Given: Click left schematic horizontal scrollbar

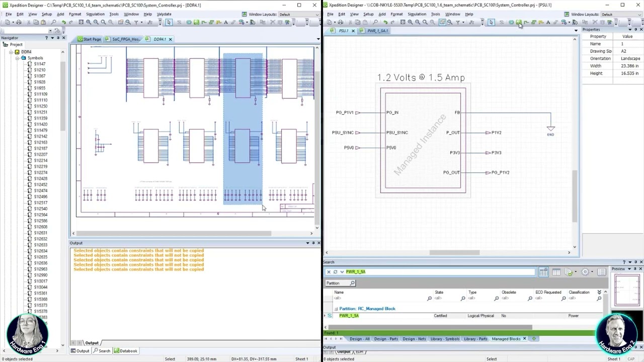Looking at the screenshot, I should click(x=174, y=233).
